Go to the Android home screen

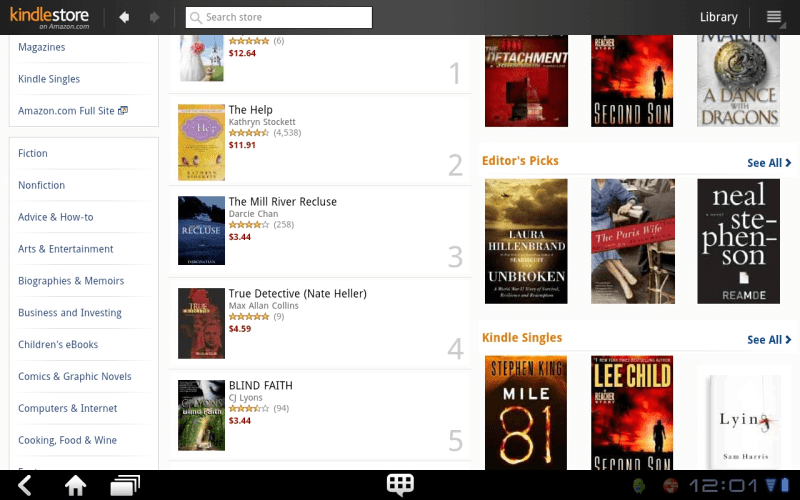click(x=75, y=485)
